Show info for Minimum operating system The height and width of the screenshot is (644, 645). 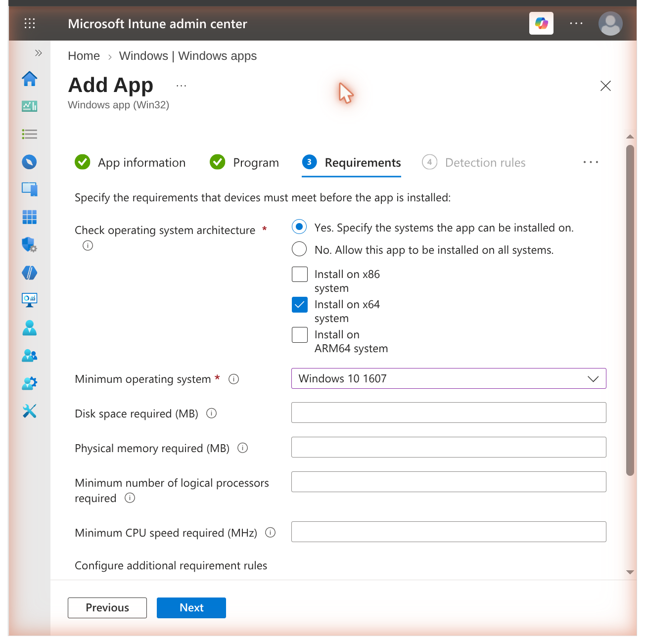(234, 379)
